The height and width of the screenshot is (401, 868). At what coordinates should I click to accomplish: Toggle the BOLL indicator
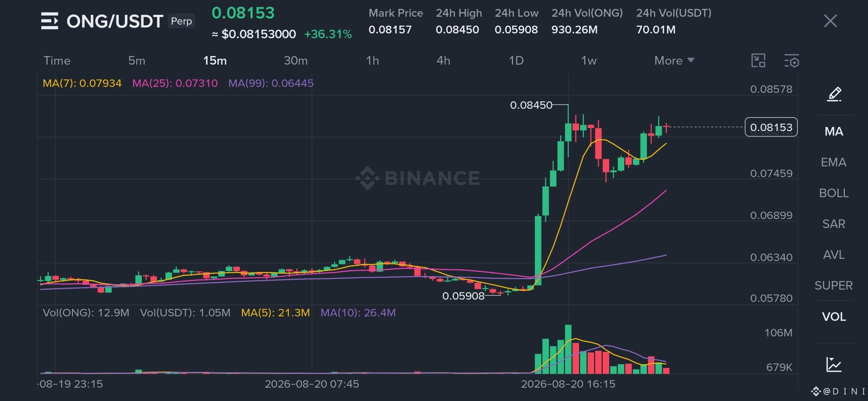pos(834,193)
